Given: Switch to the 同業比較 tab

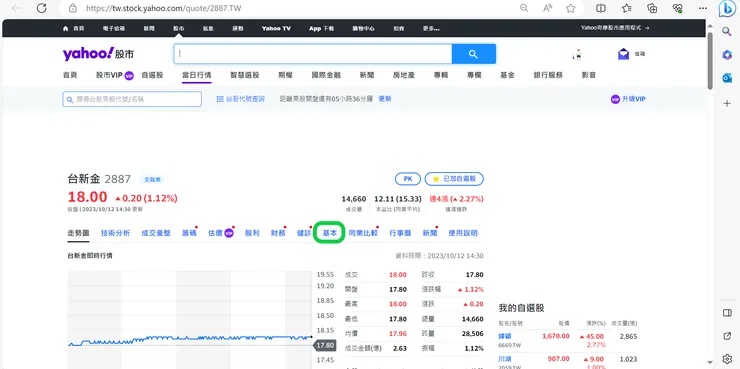Looking at the screenshot, I should pos(363,233).
